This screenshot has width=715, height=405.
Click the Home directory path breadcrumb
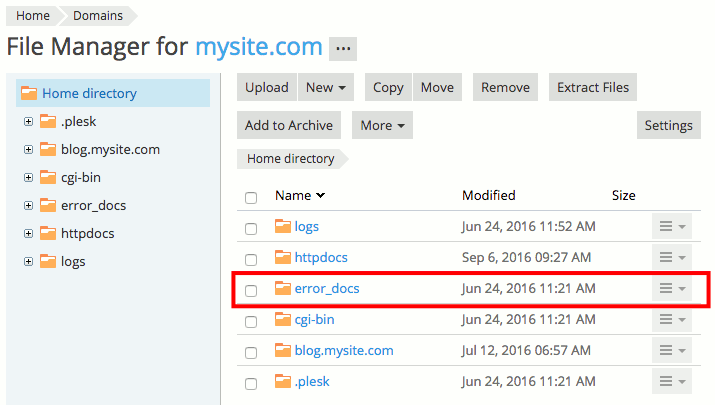coord(290,159)
